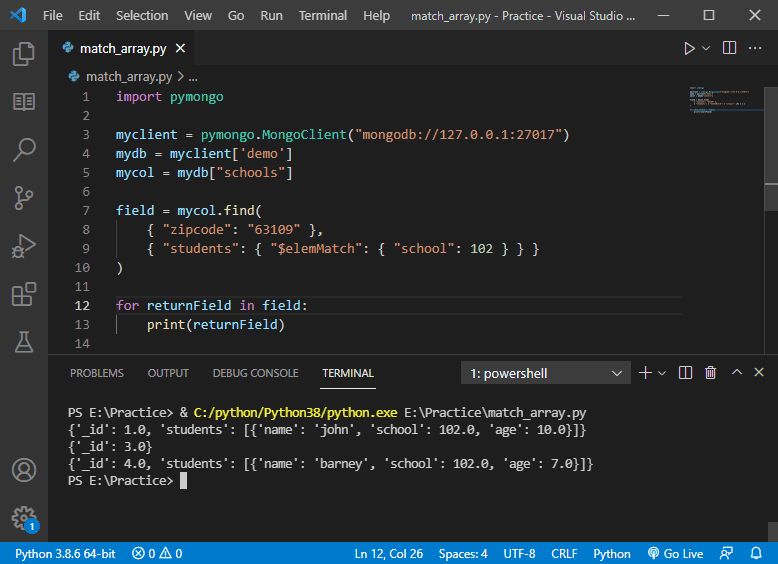Switch to the DEBUG CONSOLE tab
The width and height of the screenshot is (778, 564).
[256, 373]
